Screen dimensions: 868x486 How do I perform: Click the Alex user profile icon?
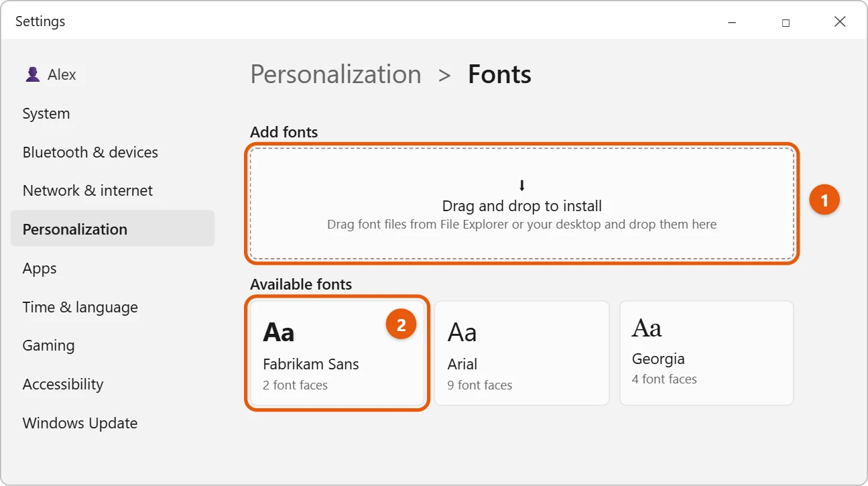tap(32, 74)
